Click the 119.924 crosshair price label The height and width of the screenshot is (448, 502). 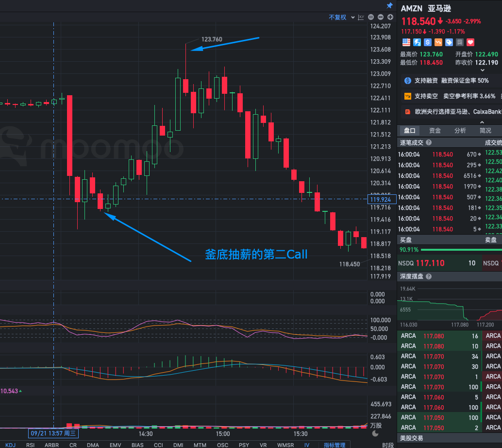pos(382,199)
